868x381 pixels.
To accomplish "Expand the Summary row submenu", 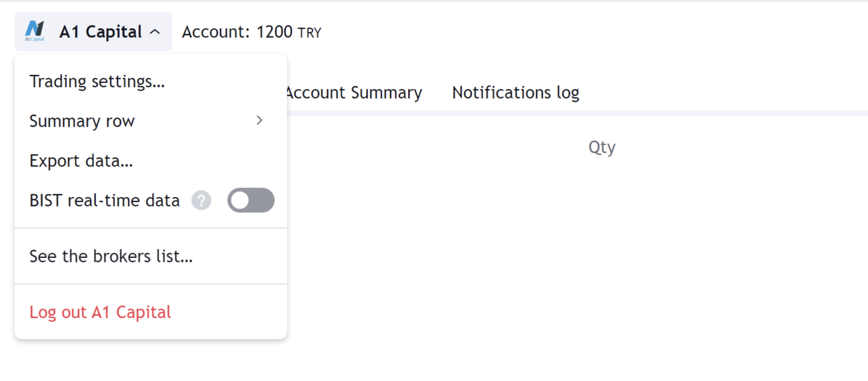I will tap(82, 121).
